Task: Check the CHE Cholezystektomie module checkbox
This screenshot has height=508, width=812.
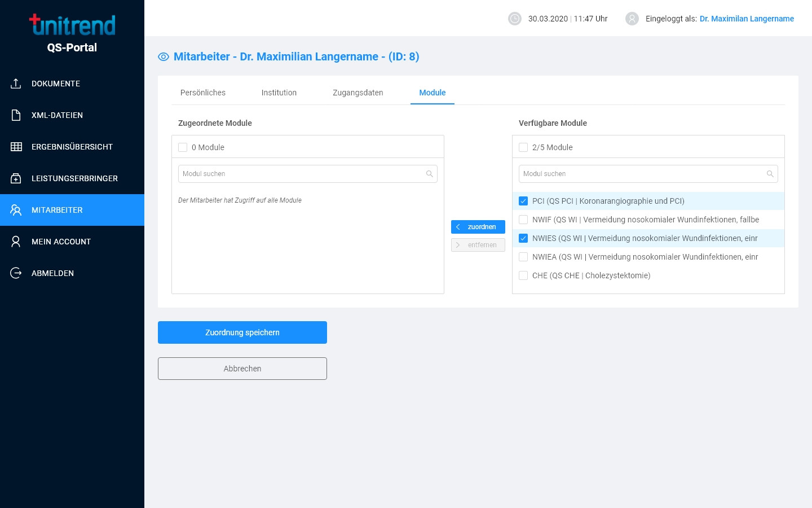Action: (x=523, y=275)
